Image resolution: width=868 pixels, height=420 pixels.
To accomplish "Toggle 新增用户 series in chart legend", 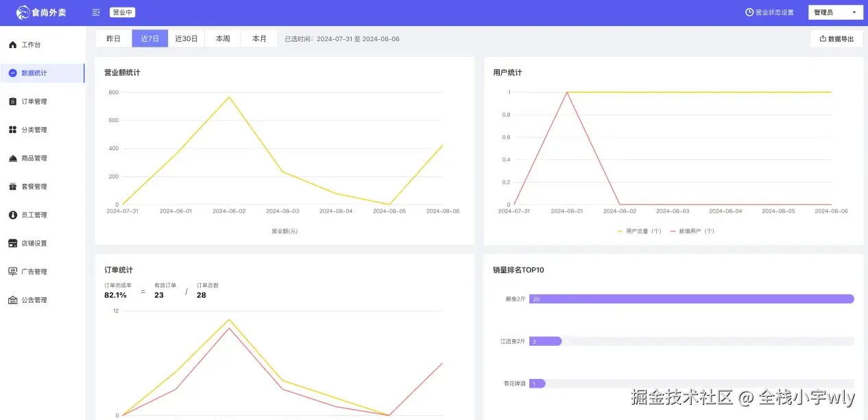I will point(692,231).
